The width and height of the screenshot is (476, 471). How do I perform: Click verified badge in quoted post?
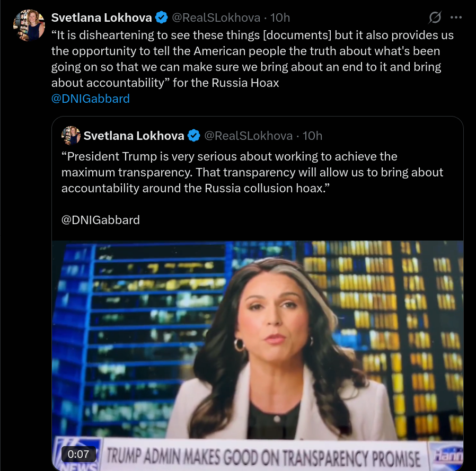click(x=193, y=135)
